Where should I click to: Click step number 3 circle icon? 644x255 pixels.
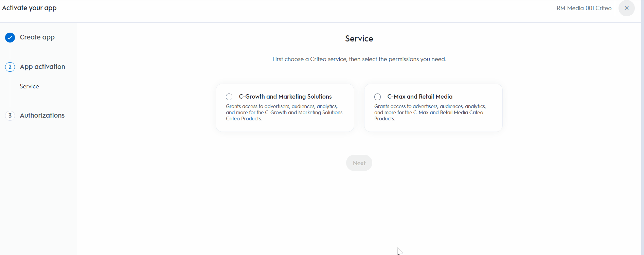10,116
